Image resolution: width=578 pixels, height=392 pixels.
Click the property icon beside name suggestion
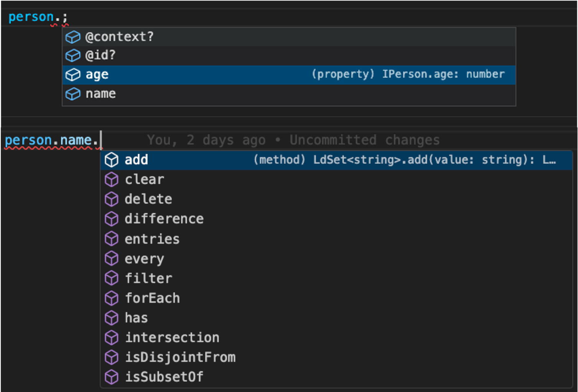coord(72,94)
